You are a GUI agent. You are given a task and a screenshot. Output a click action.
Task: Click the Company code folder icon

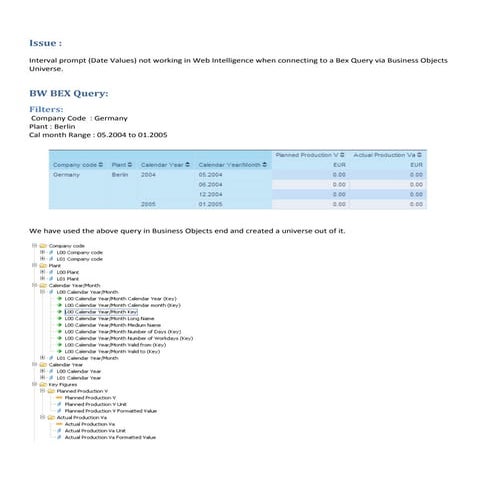click(43, 246)
